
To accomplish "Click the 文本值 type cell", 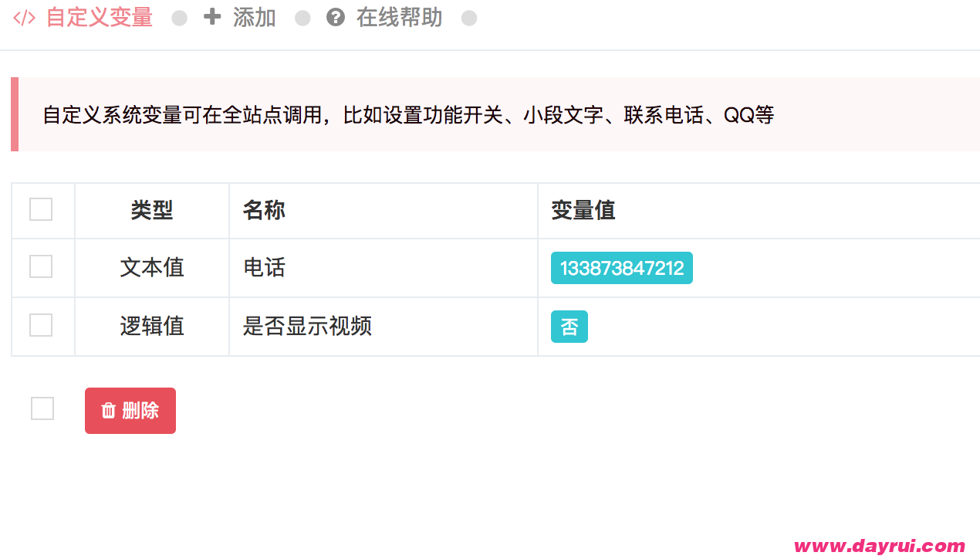I will coord(152,268).
